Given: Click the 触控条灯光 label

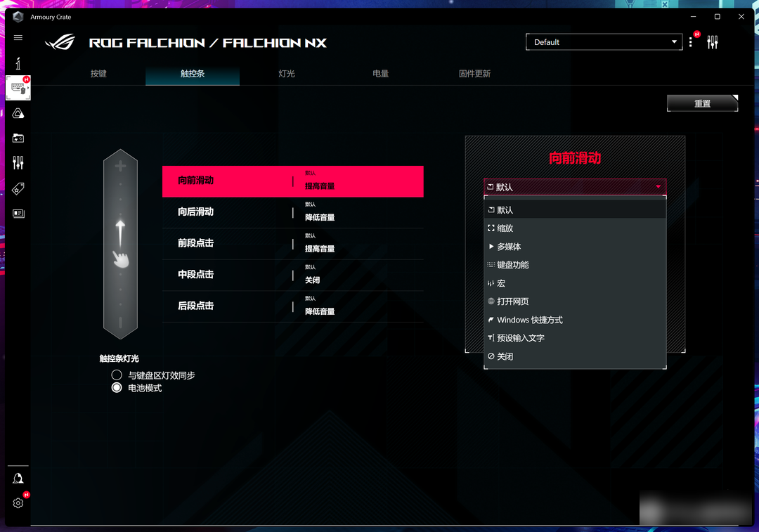Looking at the screenshot, I should point(119,358).
